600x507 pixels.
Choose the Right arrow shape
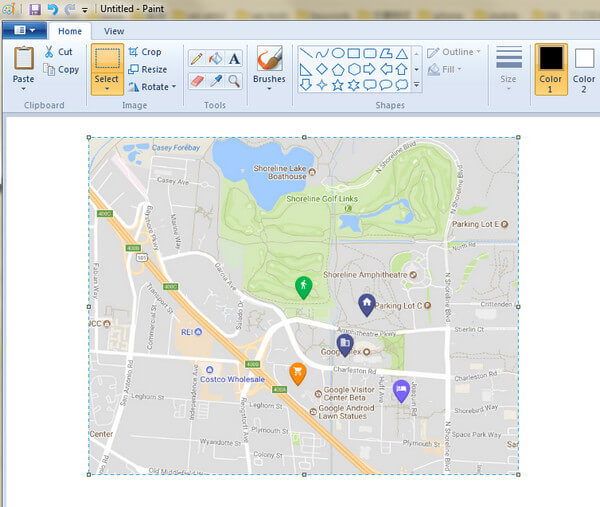pos(370,69)
